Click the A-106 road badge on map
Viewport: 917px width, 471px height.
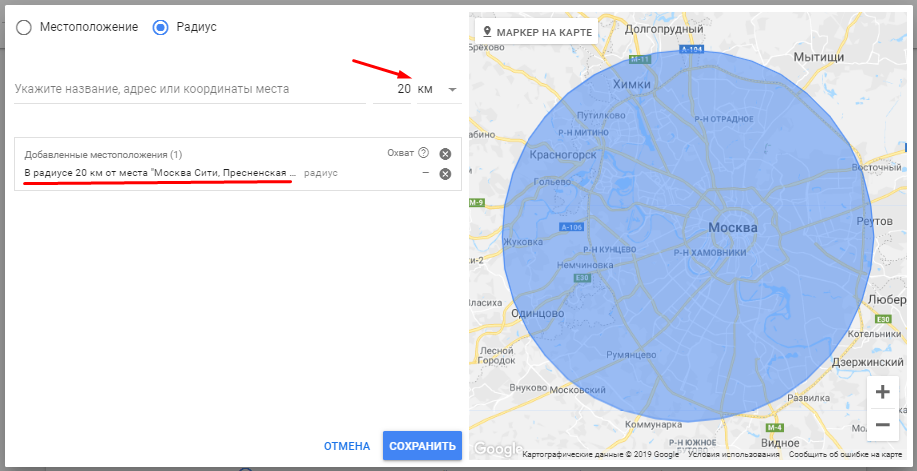(571, 227)
